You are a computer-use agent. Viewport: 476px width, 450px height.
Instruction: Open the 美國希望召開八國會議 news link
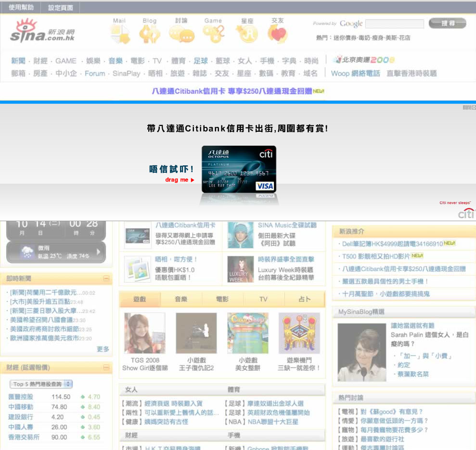pos(41,320)
